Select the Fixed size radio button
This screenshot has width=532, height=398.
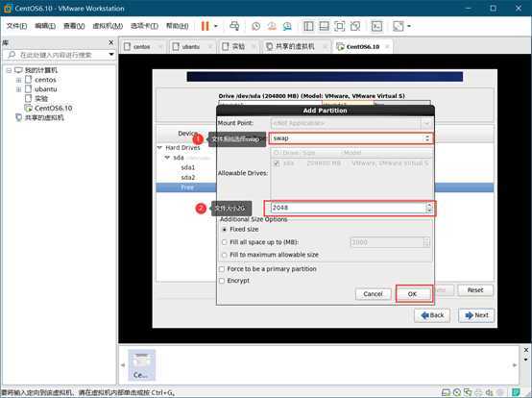[225, 230]
